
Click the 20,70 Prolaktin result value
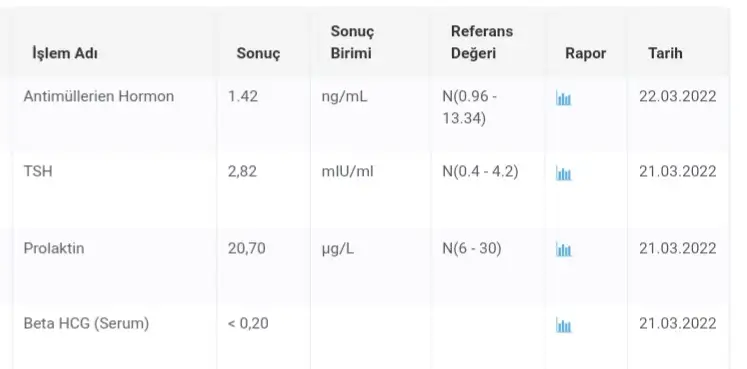pyautogui.click(x=246, y=248)
